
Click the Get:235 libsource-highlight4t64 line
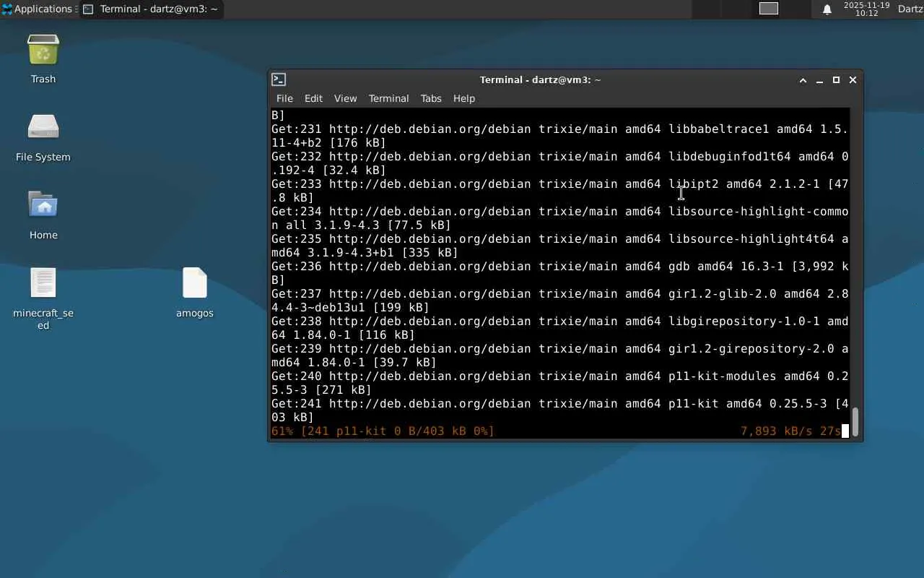tap(559, 246)
